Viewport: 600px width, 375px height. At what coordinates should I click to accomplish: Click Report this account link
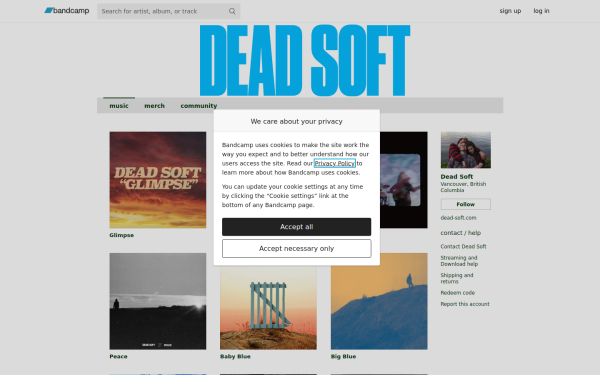465,304
